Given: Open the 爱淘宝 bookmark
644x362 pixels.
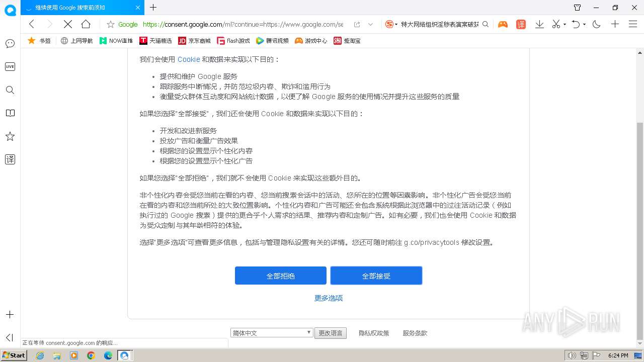Looking at the screenshot, I should (347, 41).
